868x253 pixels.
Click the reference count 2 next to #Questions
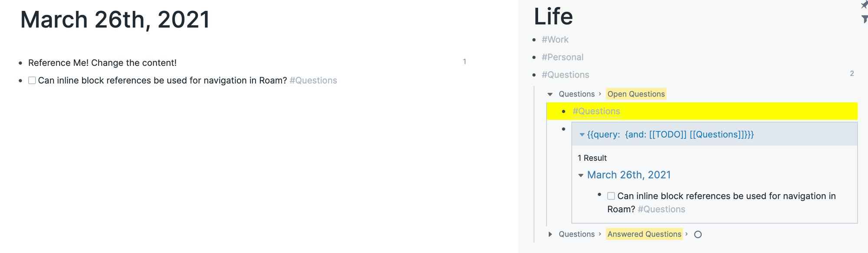click(x=852, y=74)
